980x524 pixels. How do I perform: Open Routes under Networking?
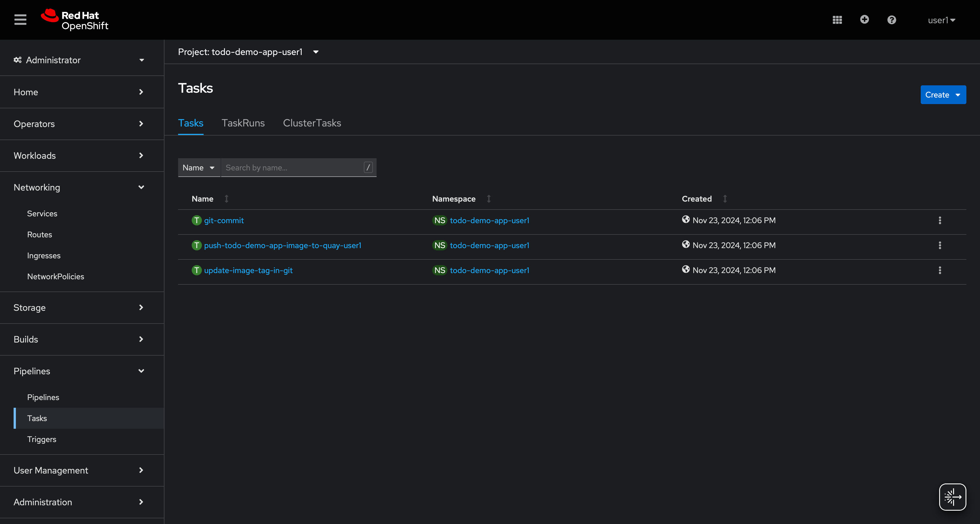click(x=40, y=234)
